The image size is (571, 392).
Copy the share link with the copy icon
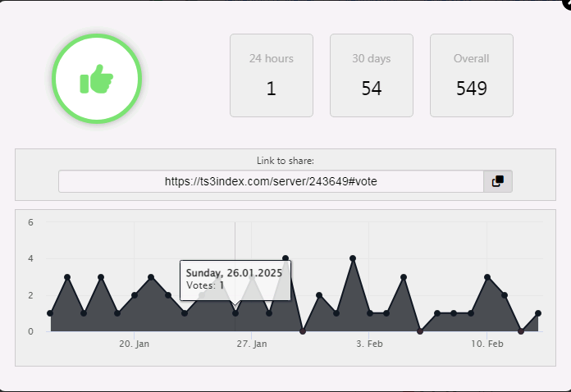[498, 181]
